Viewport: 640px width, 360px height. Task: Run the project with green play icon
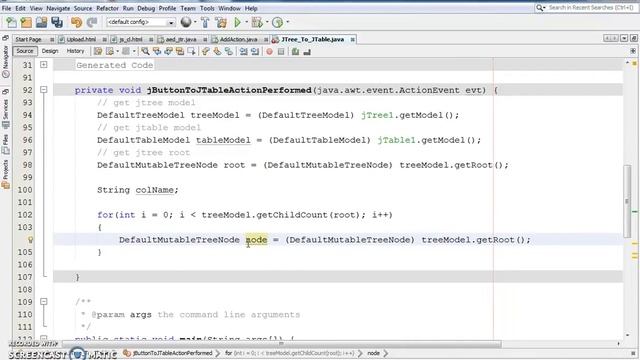coord(238,22)
